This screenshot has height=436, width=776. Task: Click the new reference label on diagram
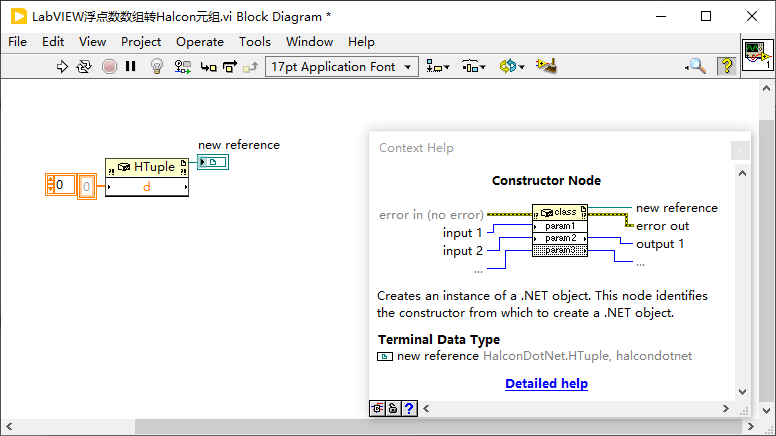coord(239,145)
